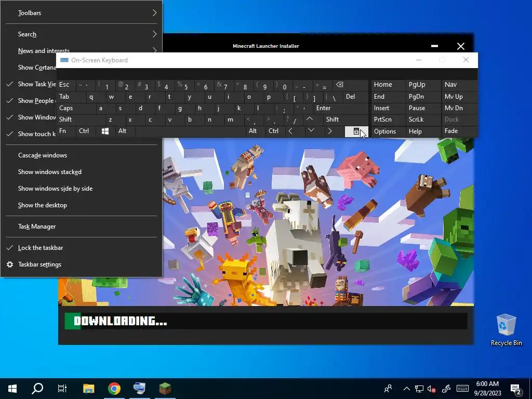
Task: Open Task View from taskbar
Action: [x=62, y=389]
